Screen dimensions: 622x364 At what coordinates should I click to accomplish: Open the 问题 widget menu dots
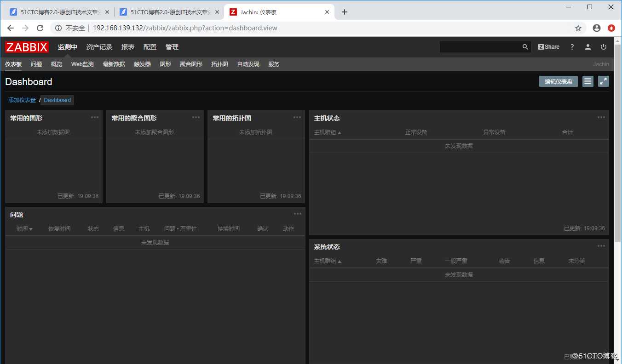pos(298,214)
